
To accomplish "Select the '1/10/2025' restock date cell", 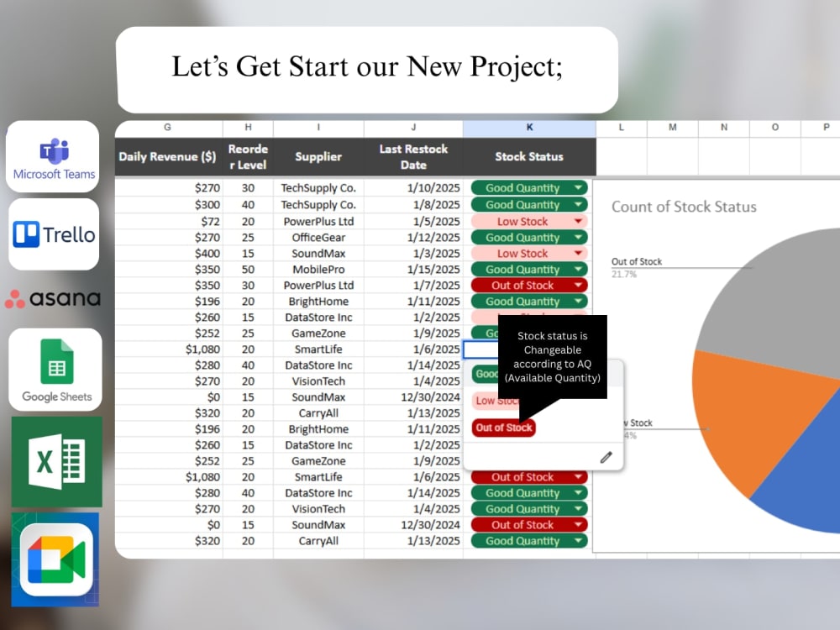I will (413, 187).
